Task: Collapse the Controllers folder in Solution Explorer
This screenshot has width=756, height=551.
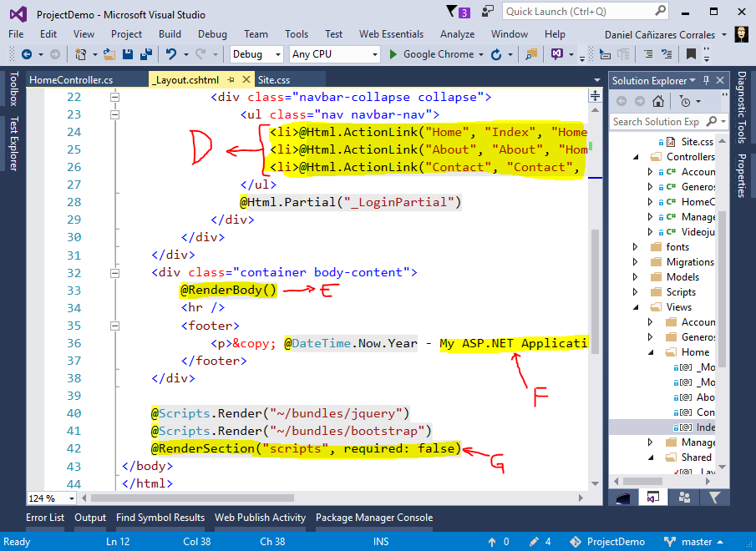Action: [x=636, y=157]
